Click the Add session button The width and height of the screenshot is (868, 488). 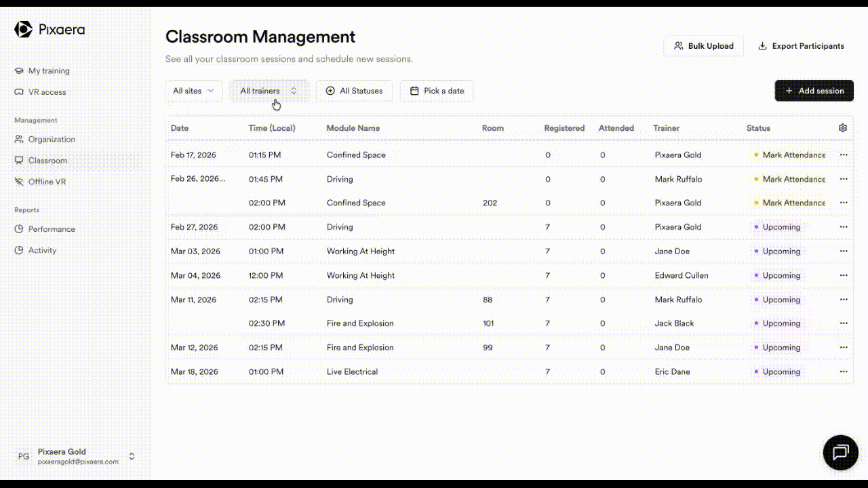[814, 91]
